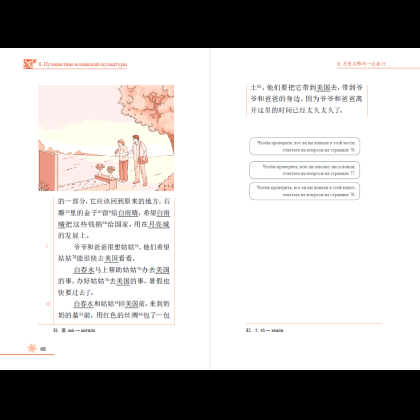Click the flower icon next to page 68
The width and height of the screenshot is (420, 420).
pyautogui.click(x=32, y=348)
